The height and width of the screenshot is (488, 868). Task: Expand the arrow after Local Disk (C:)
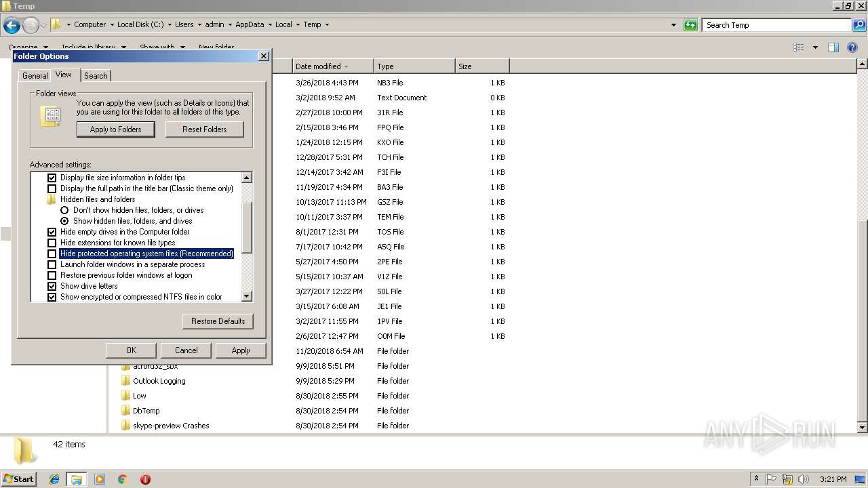pyautogui.click(x=170, y=24)
